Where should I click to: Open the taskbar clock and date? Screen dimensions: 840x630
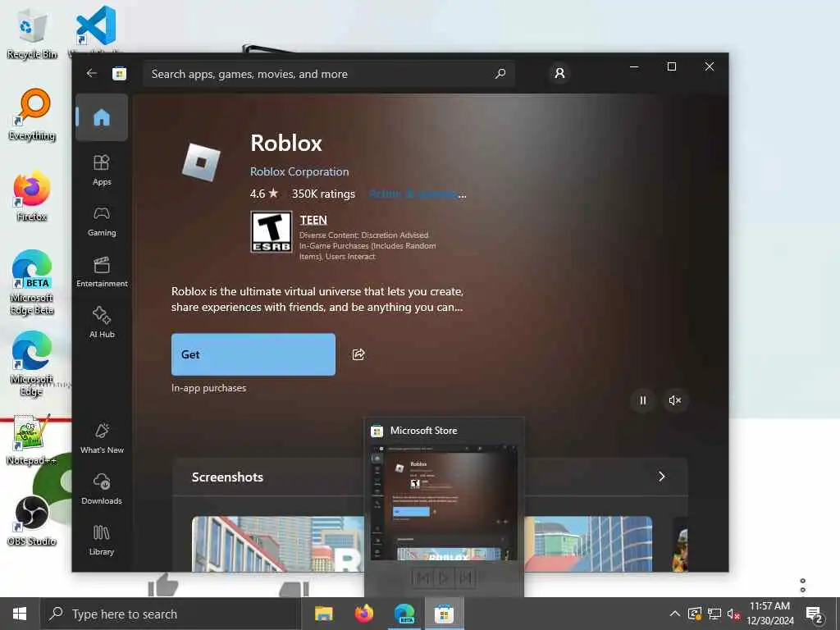pos(769,614)
